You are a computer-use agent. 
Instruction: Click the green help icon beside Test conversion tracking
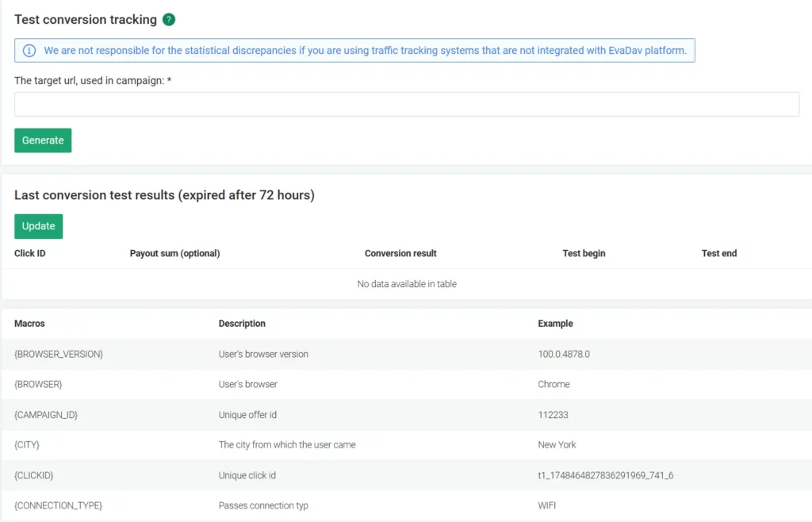click(x=168, y=19)
